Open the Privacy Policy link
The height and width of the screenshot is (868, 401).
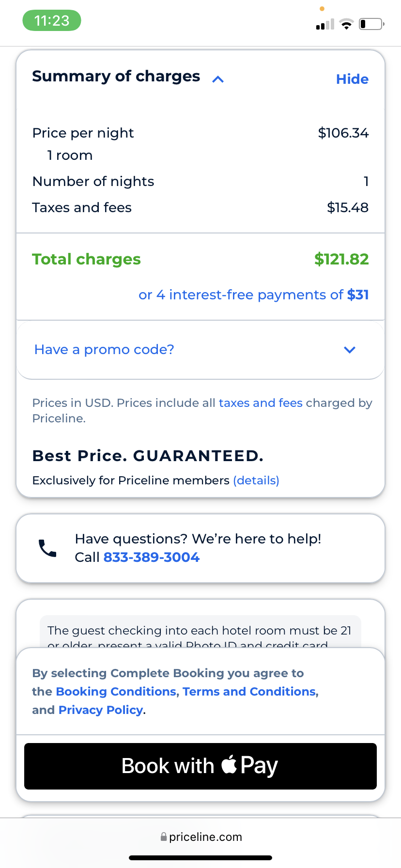coord(101,710)
